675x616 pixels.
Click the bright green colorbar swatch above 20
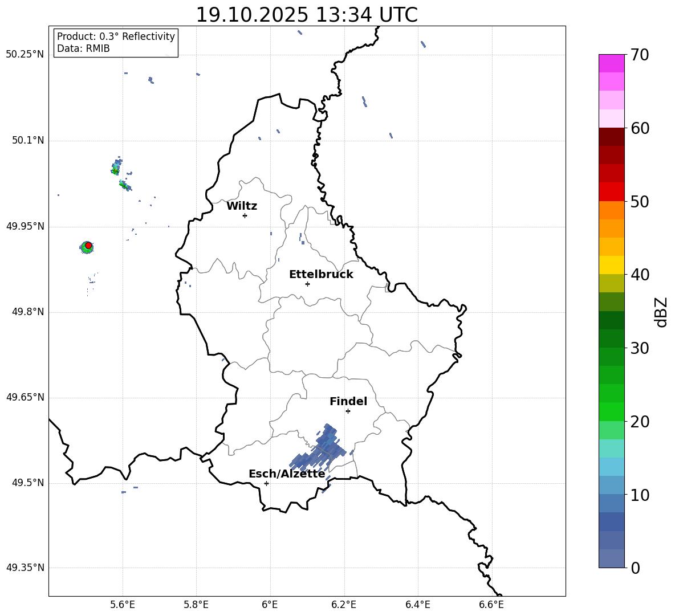click(611, 411)
